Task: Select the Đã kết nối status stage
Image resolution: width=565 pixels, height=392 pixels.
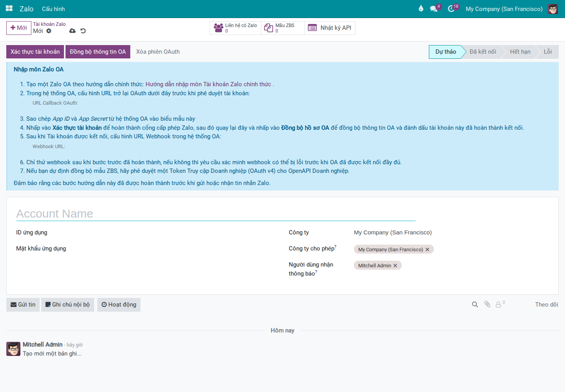Action: coord(483,52)
